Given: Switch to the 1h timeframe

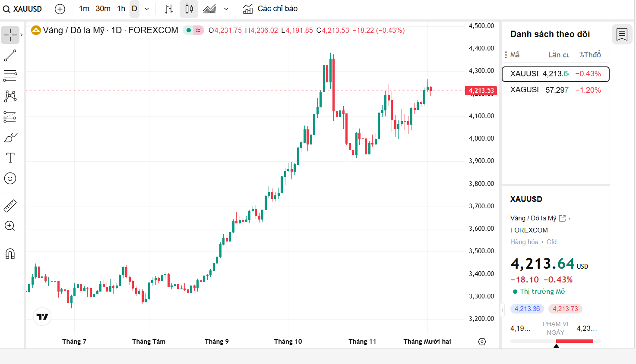Looking at the screenshot, I should [x=121, y=9].
